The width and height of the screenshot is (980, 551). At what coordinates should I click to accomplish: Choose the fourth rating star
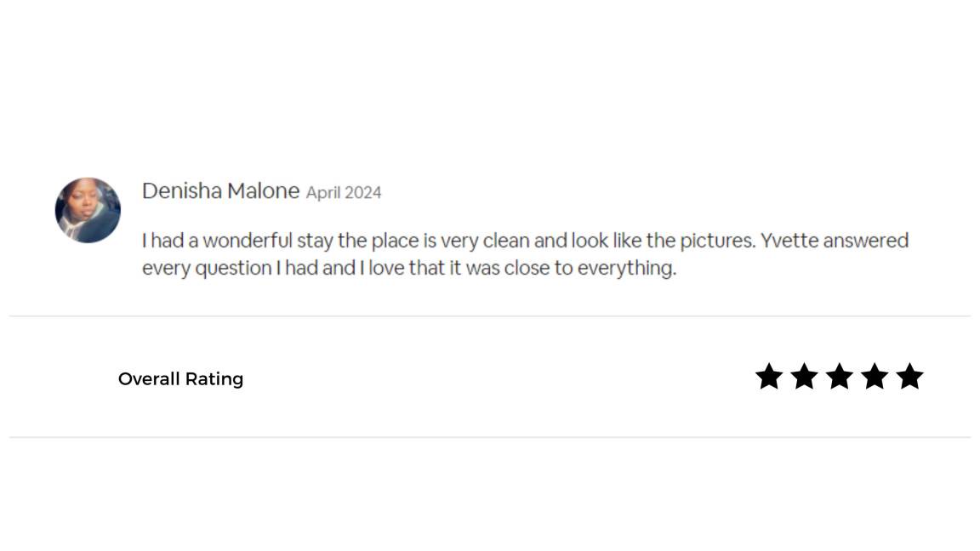pos(875,377)
